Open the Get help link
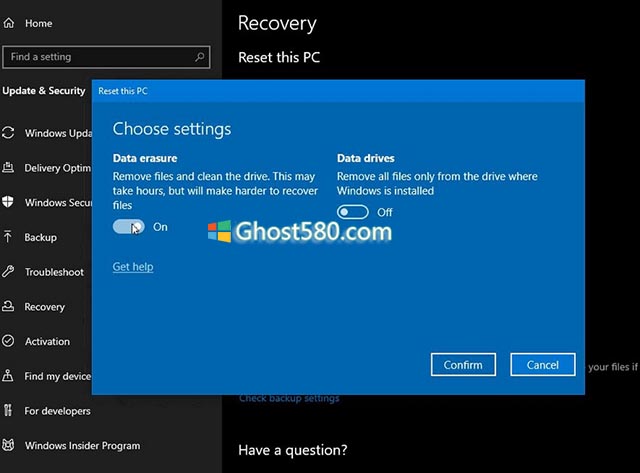Screen dimensions: 640x473 pyautogui.click(x=133, y=267)
